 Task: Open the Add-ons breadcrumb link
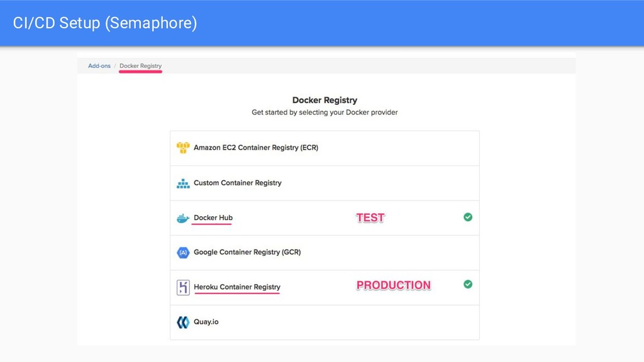pos(99,65)
